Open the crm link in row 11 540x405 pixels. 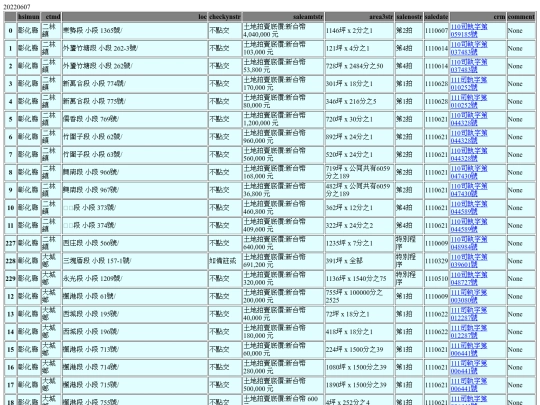[x=469, y=226]
